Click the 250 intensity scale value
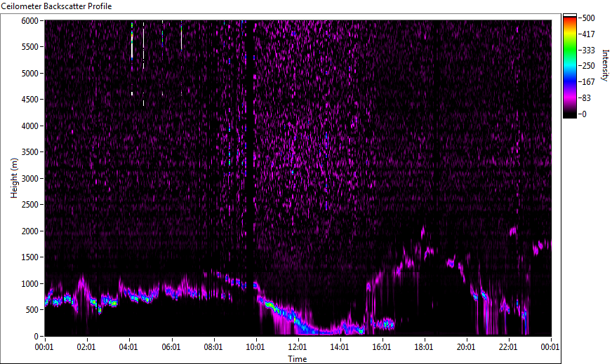Viewport: 612px width, 364px height. click(x=589, y=66)
